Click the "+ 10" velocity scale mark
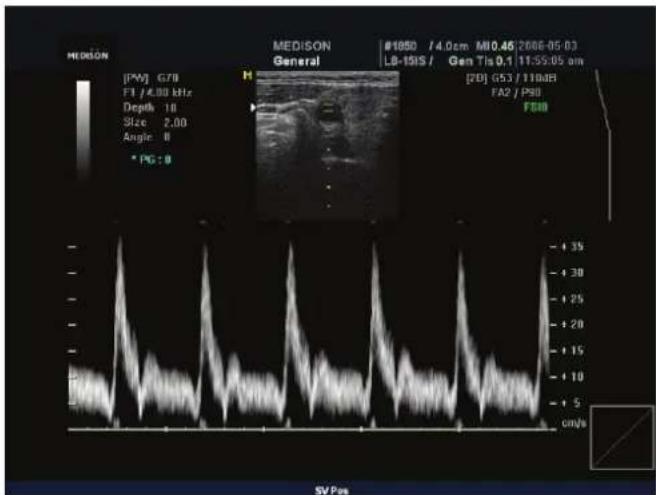The image size is (656, 495). pyautogui.click(x=572, y=377)
